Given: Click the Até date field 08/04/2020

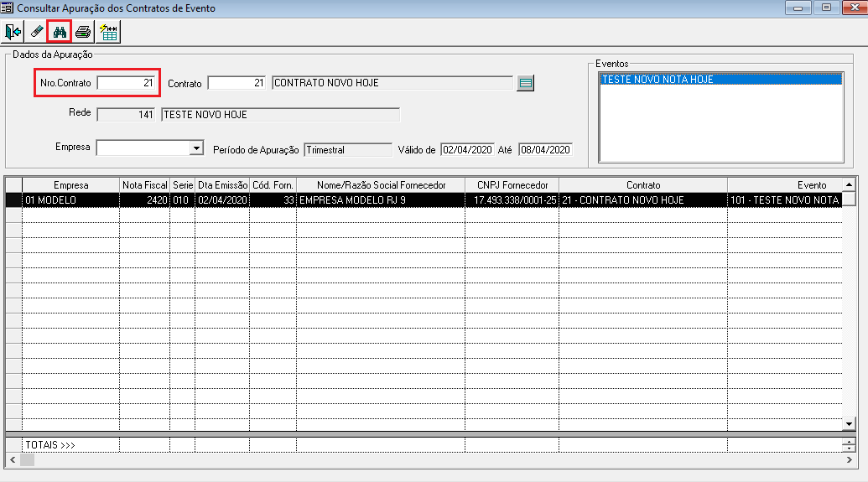Looking at the screenshot, I should point(545,150).
